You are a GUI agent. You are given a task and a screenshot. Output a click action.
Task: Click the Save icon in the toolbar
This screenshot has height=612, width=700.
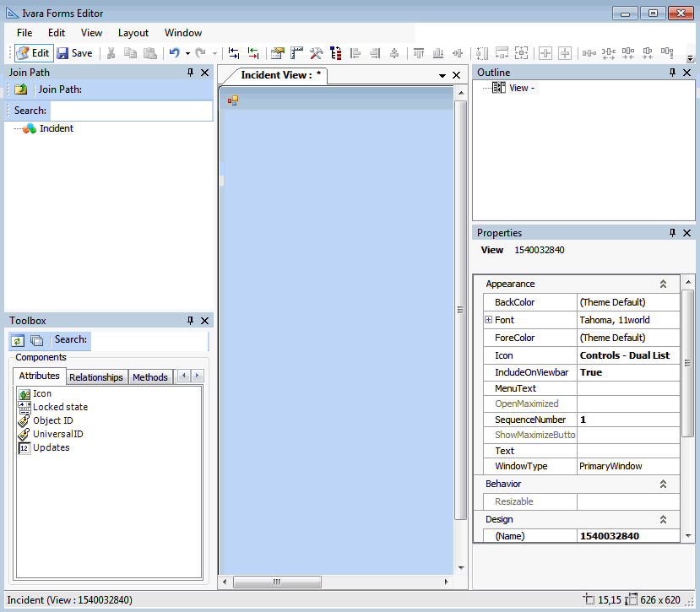click(63, 53)
